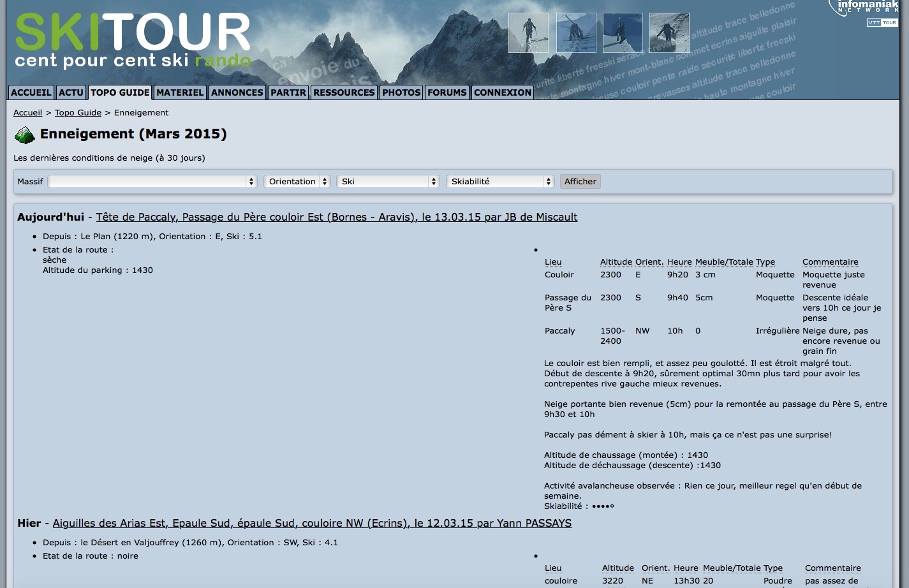909x588 pixels.
Task: Open thumbnail of skier on summit ridge
Action: click(x=528, y=33)
